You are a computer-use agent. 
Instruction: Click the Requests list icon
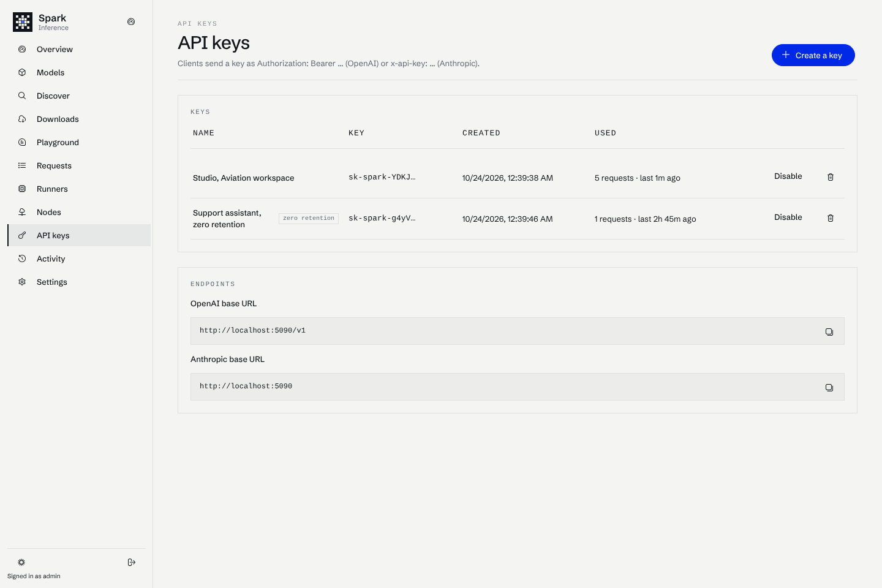pos(22,165)
